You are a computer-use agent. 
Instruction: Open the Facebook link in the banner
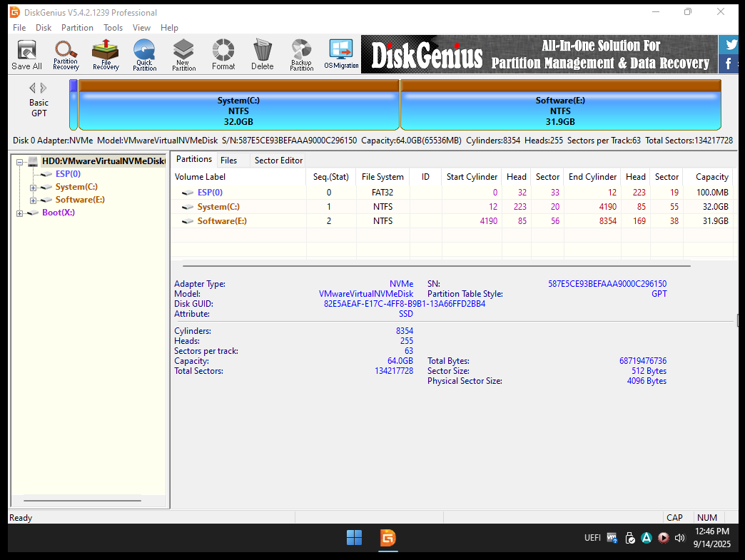pyautogui.click(x=729, y=63)
